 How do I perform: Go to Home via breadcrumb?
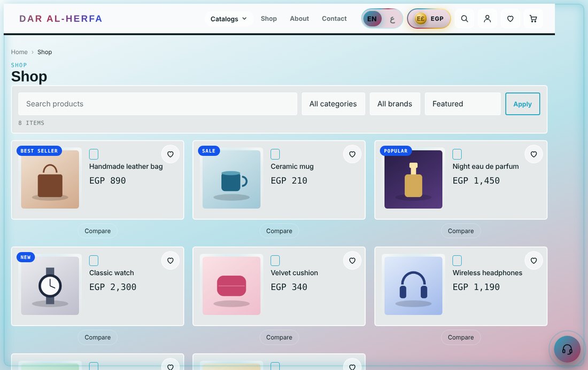coord(19,52)
